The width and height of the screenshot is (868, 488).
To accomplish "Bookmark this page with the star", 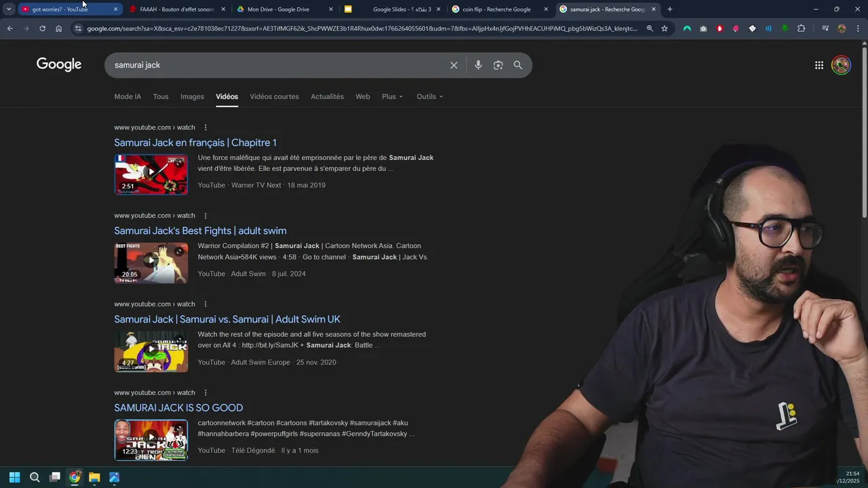I will pos(665,28).
